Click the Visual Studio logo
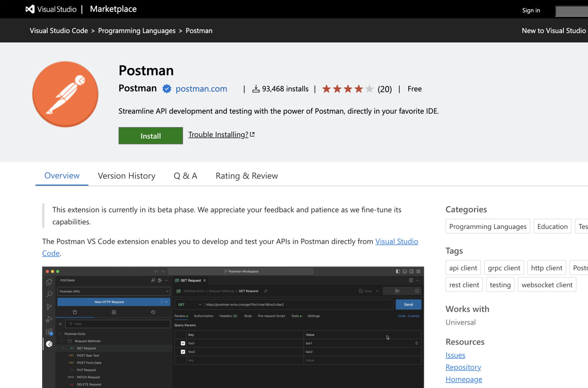588x388 pixels. click(51, 9)
